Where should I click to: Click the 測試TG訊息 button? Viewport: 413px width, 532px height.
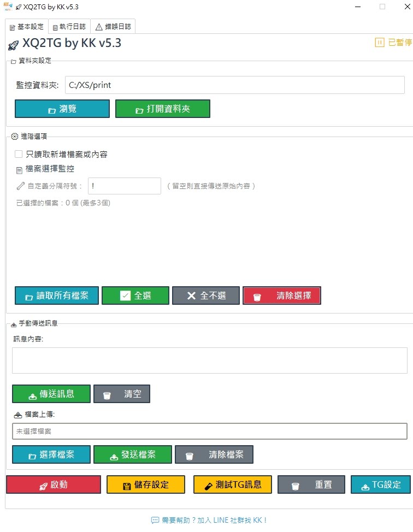(233, 484)
